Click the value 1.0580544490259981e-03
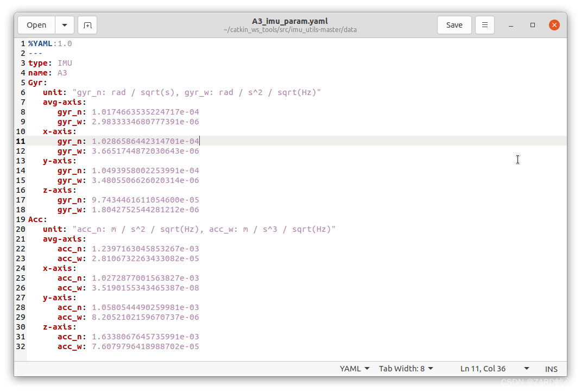This screenshot has width=581, height=392. 146,307
